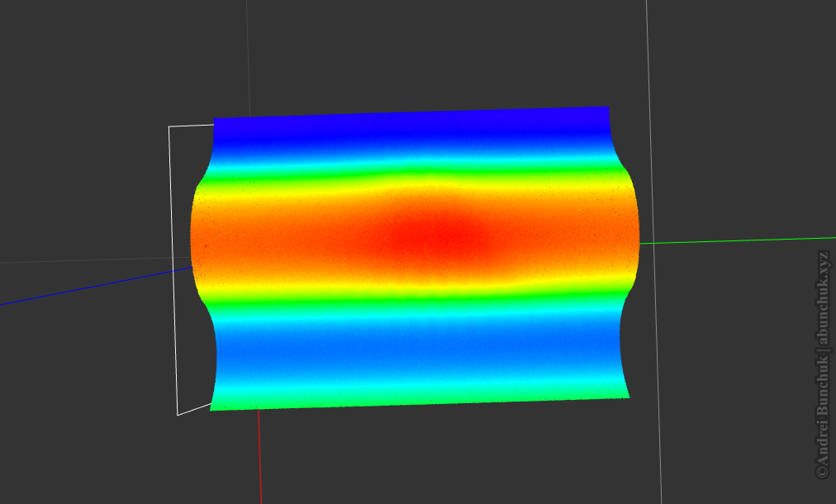Select the upper yellow band of the surface
This screenshot has height=504, width=836.
point(413,183)
